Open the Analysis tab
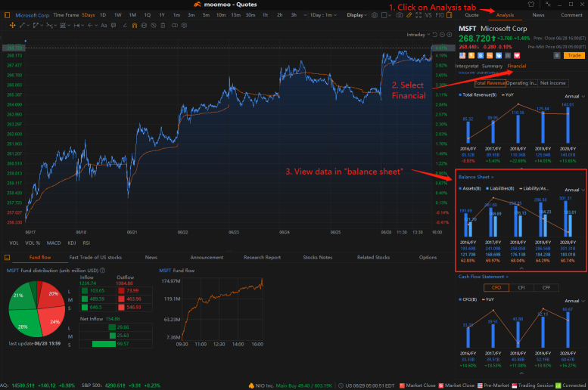 [505, 15]
